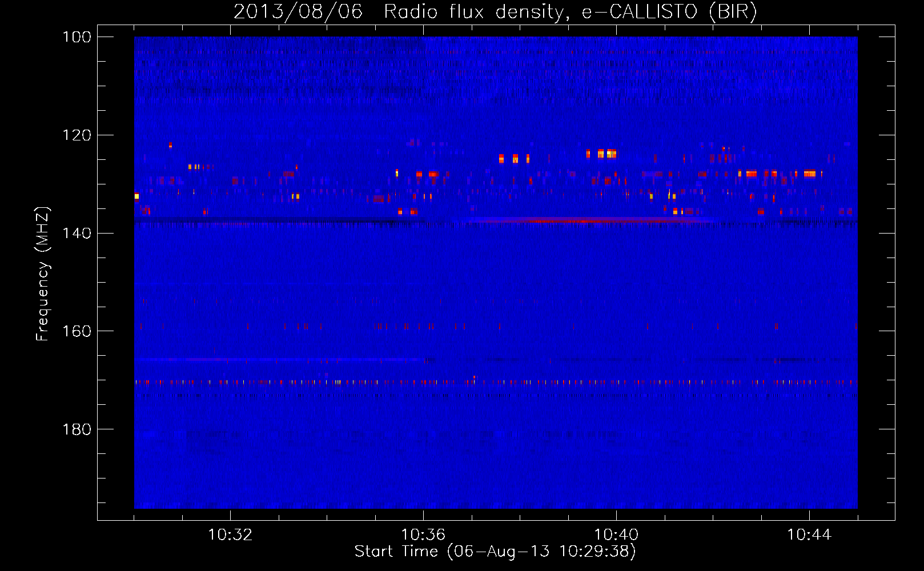Click the 10:32 time tick label
This screenshot has width=924, height=571.
pos(230,535)
